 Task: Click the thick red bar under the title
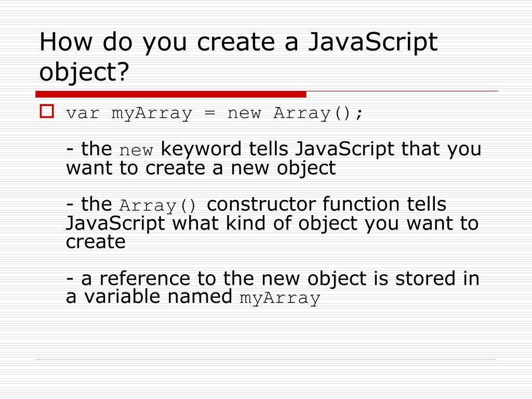[170, 94]
